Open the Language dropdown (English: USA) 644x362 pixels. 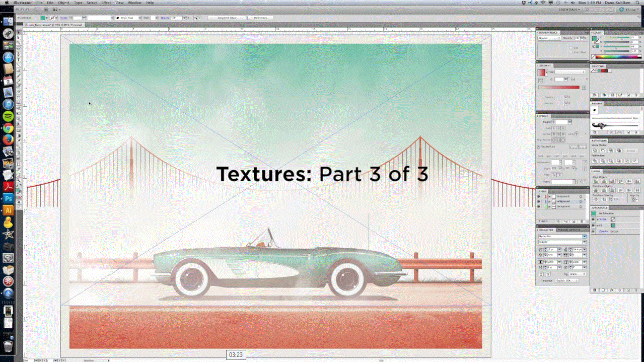(x=567, y=280)
